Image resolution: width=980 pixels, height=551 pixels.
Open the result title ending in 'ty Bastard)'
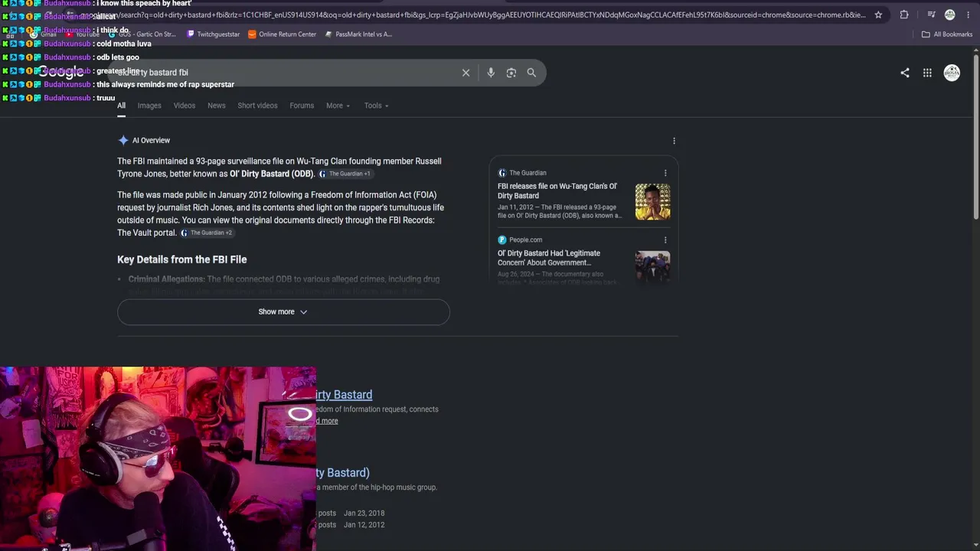(x=342, y=473)
